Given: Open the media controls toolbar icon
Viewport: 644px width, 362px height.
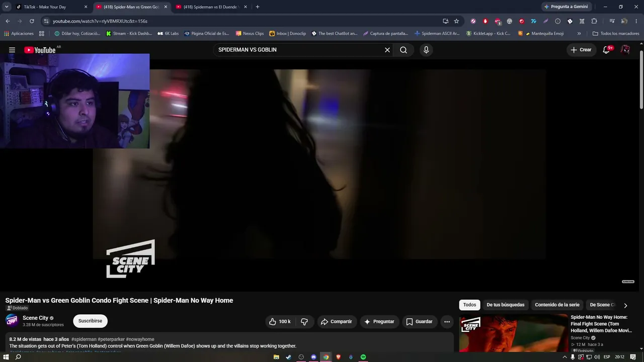Looking at the screenshot, I should pos(612,21).
